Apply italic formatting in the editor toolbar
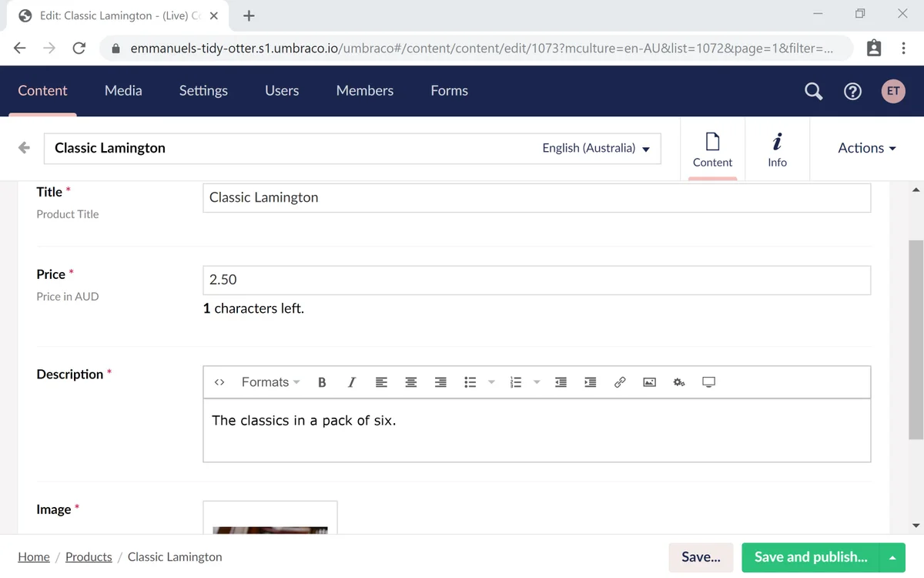924x578 pixels. tap(351, 381)
